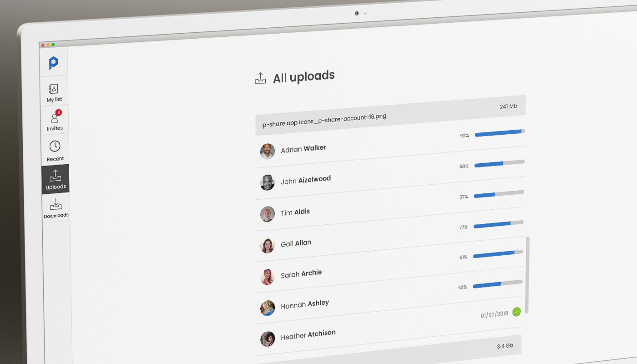Select the Uploads sidebar tab
Screen dimensions: 637x364
pos(56,179)
